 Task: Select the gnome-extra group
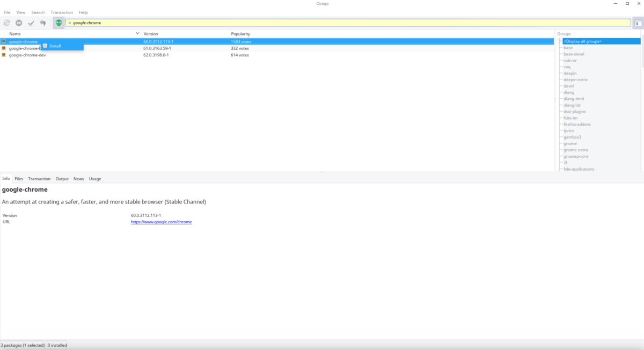pyautogui.click(x=575, y=150)
